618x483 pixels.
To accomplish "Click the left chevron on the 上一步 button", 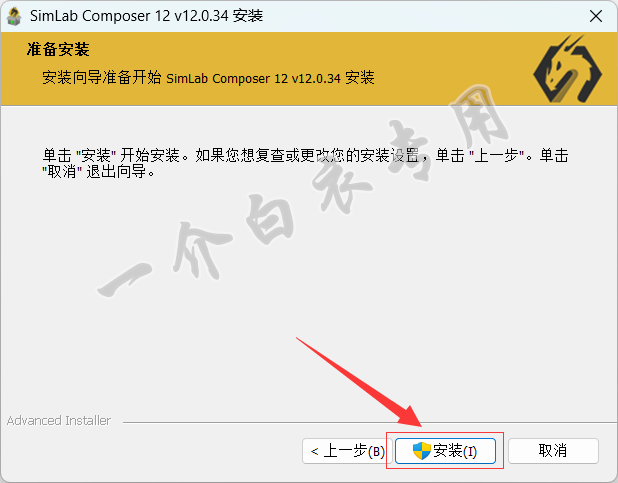I will (x=315, y=451).
